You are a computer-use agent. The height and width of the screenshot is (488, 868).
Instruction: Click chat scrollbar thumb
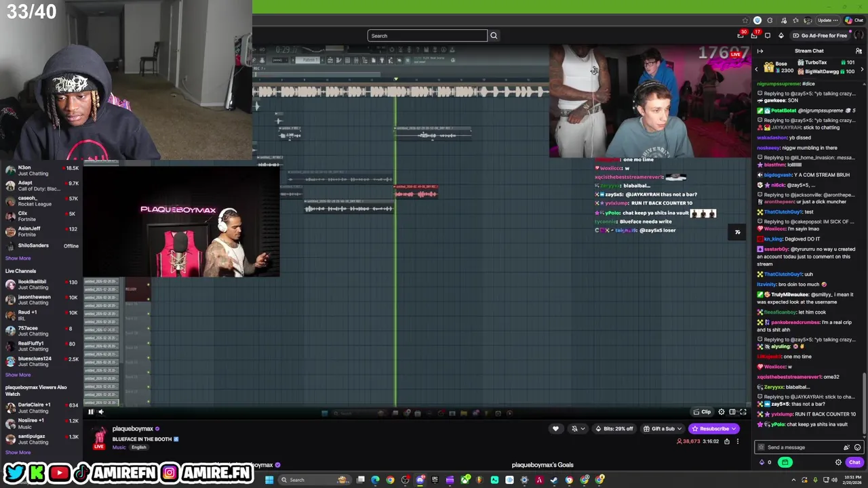pos(864,403)
